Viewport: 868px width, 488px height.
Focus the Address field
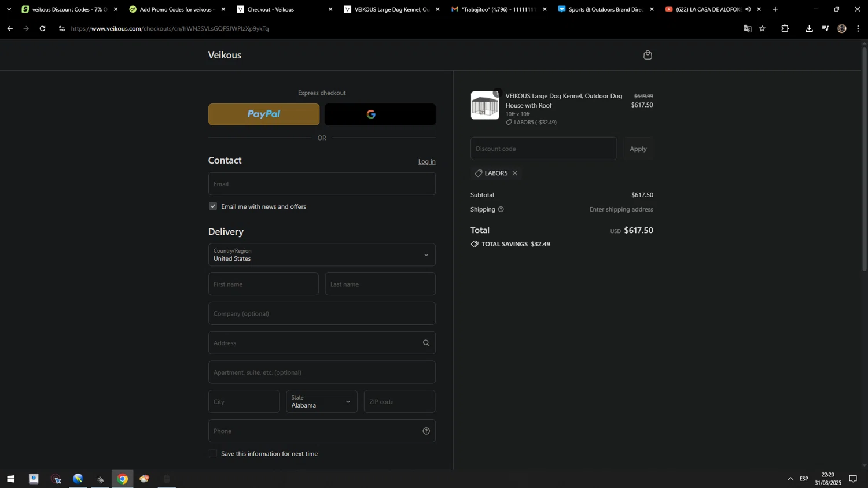click(322, 343)
